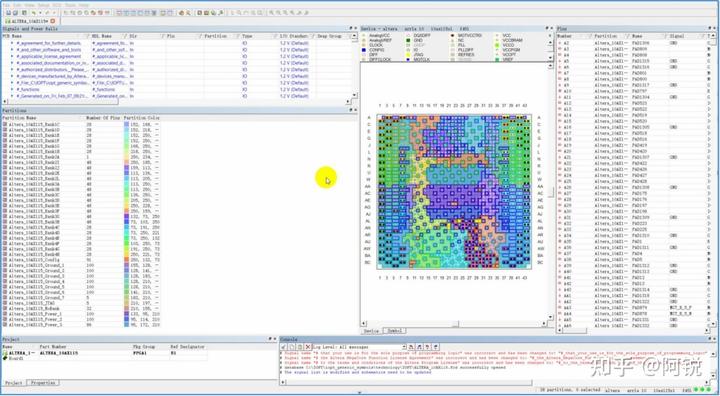Click scroll-down arrow of device legend
This screenshot has height=396, width=720.
pyautogui.click(x=550, y=58)
